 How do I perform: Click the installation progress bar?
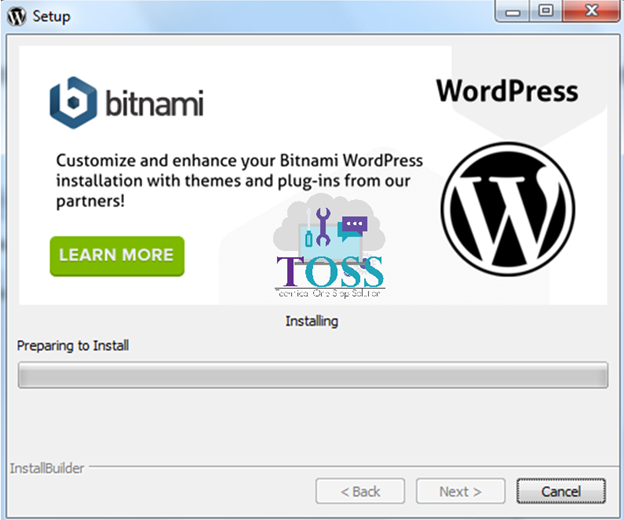(313, 375)
